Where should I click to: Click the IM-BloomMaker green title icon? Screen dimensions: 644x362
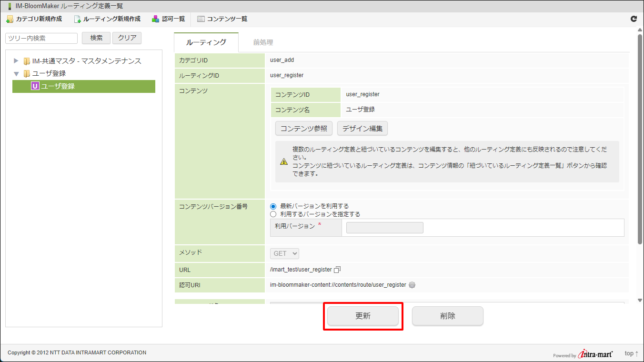pos(10,6)
